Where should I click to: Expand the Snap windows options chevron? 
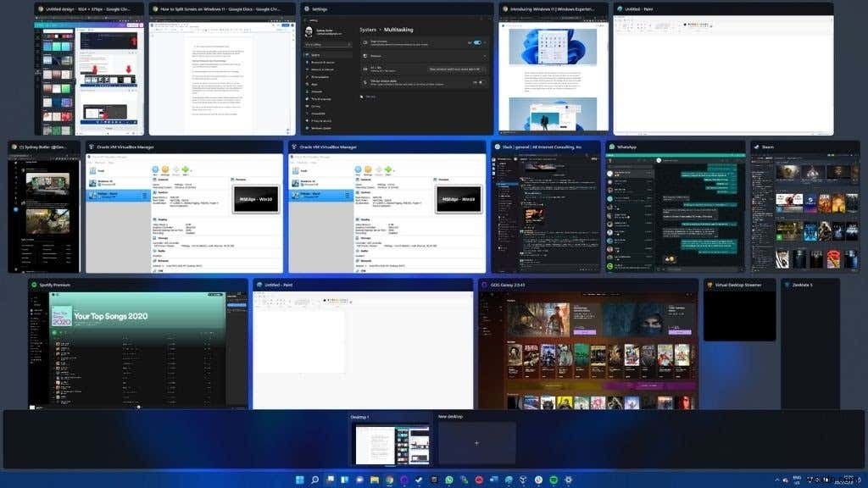(x=485, y=43)
